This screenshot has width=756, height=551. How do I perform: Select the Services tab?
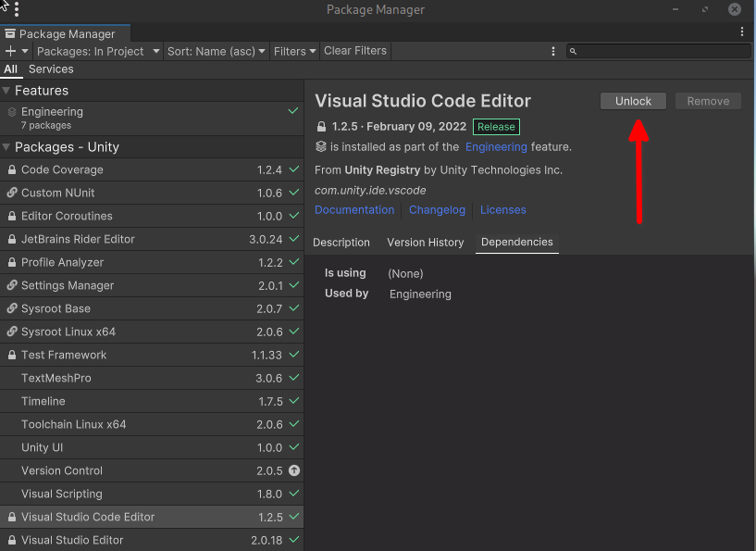(x=51, y=69)
